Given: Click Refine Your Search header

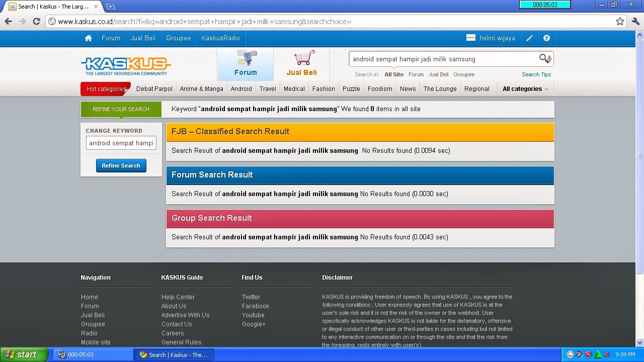Looking at the screenshot, I should tap(121, 109).
